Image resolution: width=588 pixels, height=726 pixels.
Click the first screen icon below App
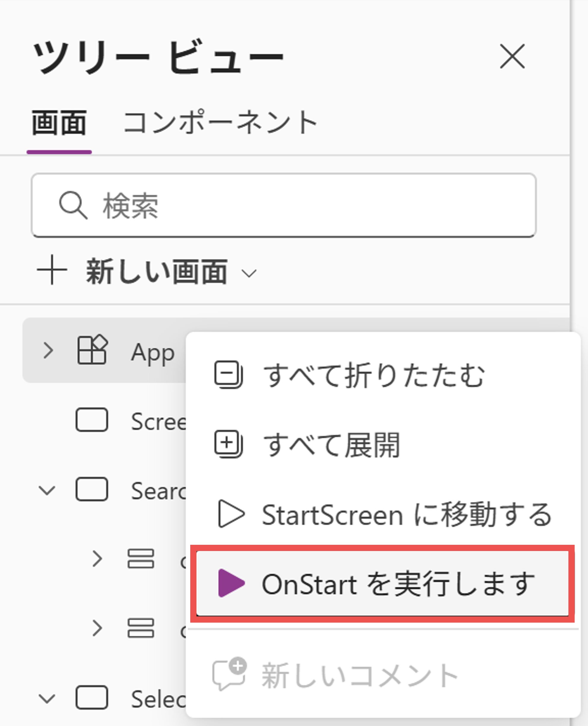point(92,420)
